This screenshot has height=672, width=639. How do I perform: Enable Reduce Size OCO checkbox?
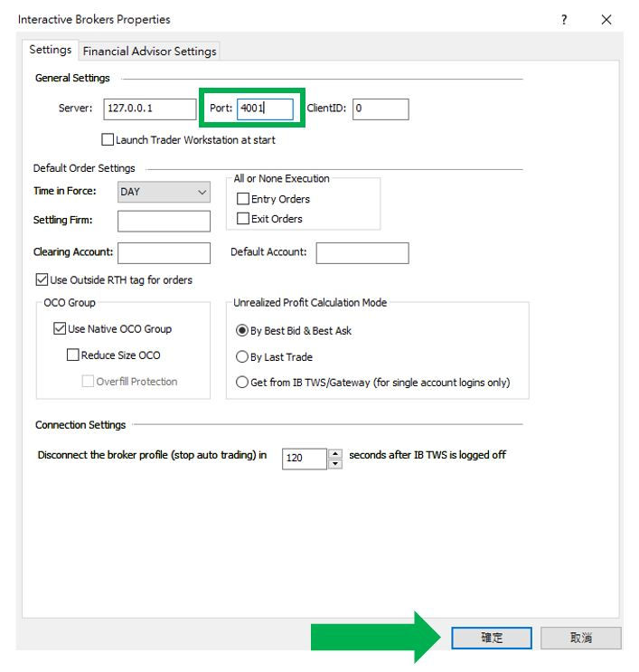pyautogui.click(x=73, y=355)
